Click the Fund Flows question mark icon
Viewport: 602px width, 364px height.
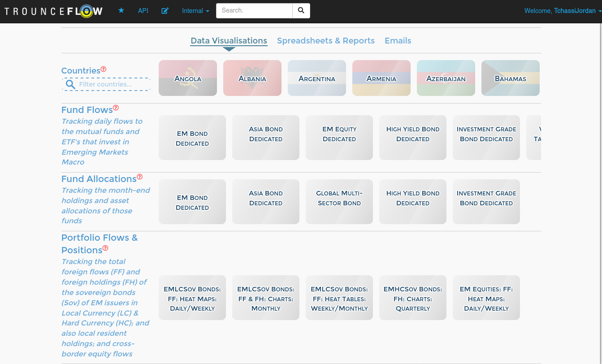click(116, 108)
